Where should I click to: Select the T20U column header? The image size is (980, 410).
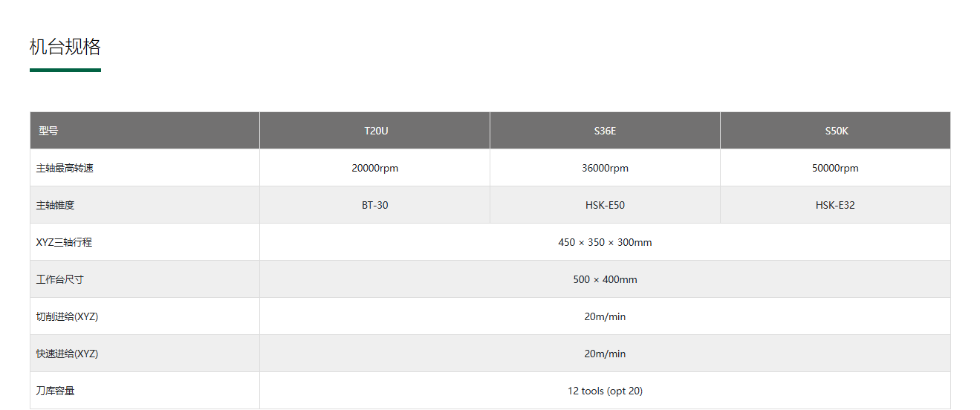tap(375, 131)
